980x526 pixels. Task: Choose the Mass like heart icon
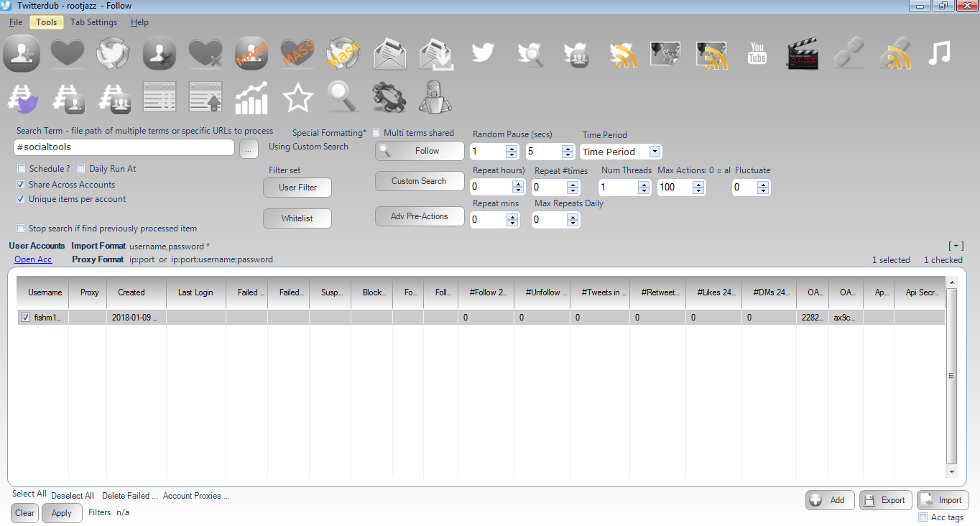297,53
